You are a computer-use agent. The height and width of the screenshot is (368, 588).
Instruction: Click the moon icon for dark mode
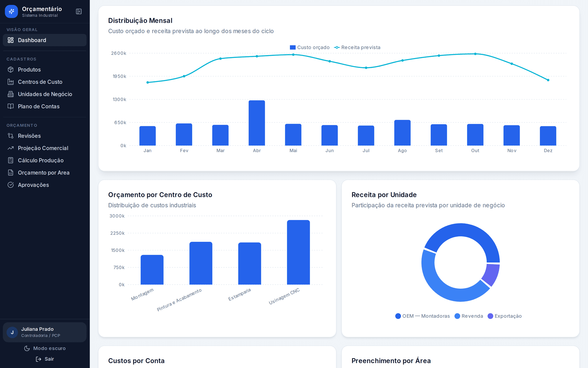[27, 348]
